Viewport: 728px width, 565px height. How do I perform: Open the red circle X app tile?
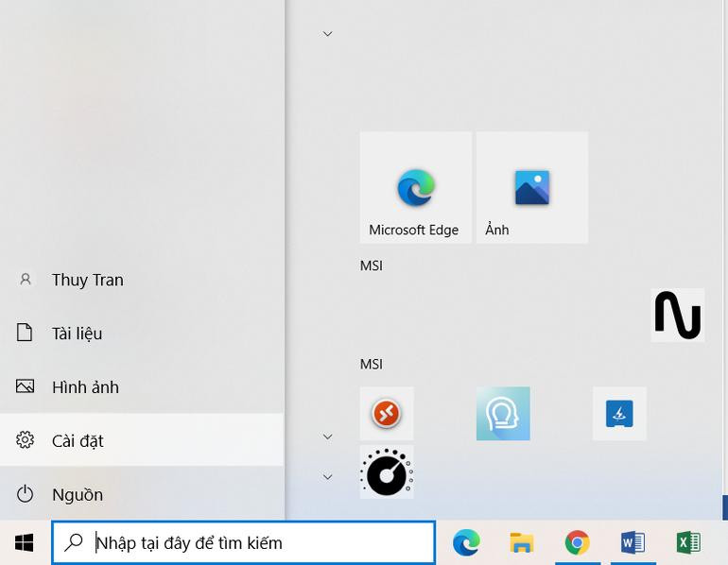387,414
